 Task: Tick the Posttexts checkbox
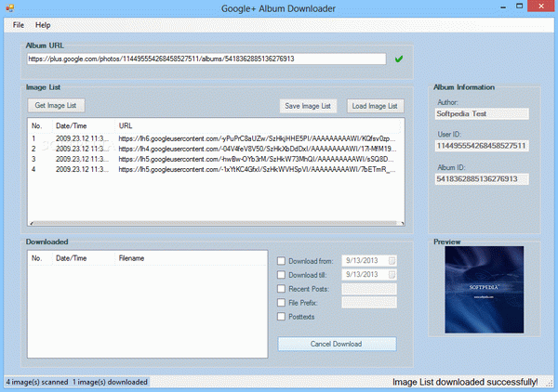(281, 317)
